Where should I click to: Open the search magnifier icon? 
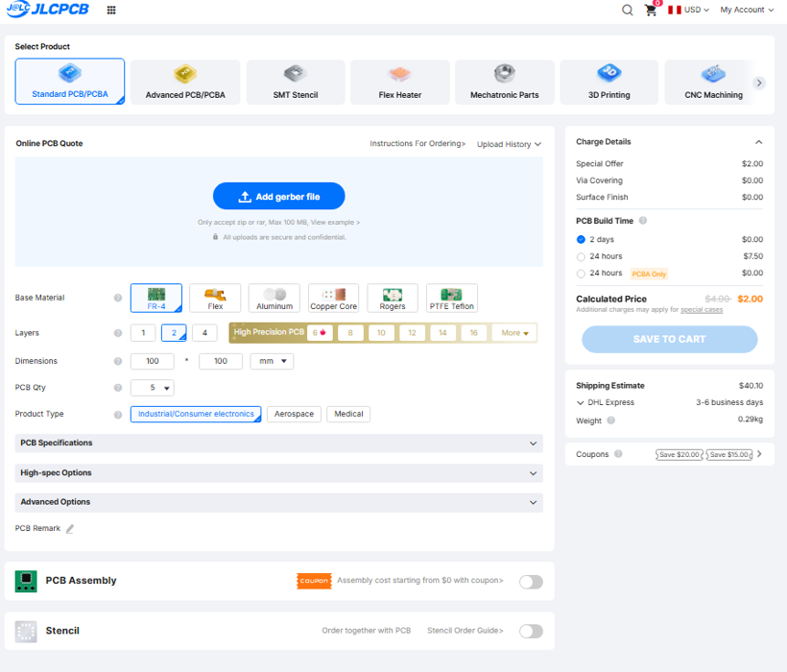[x=627, y=10]
